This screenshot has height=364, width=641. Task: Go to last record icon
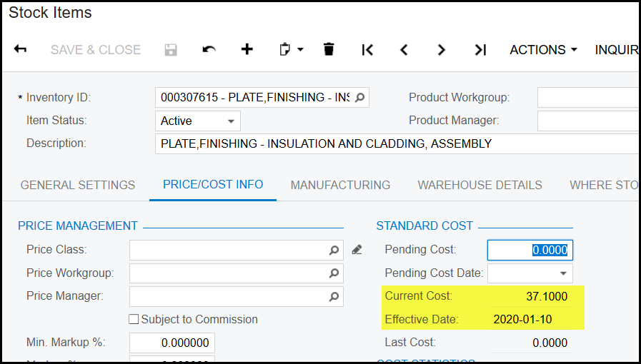coord(480,49)
